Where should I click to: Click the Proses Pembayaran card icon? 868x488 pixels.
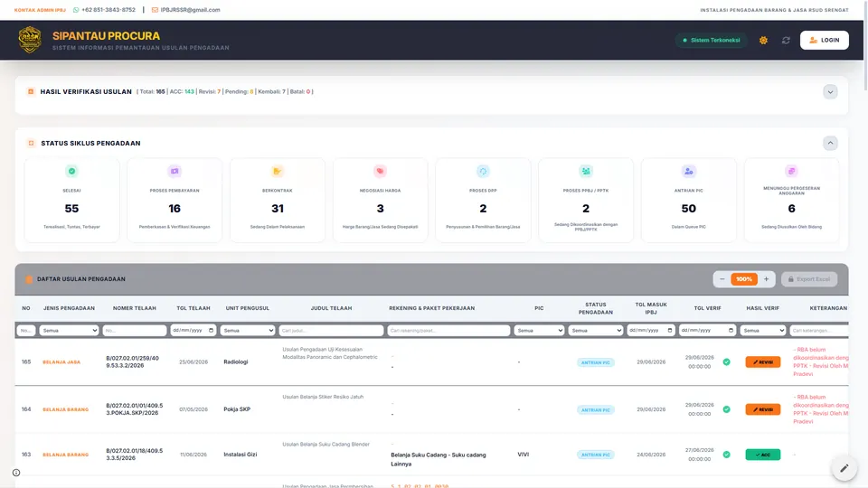(x=175, y=171)
